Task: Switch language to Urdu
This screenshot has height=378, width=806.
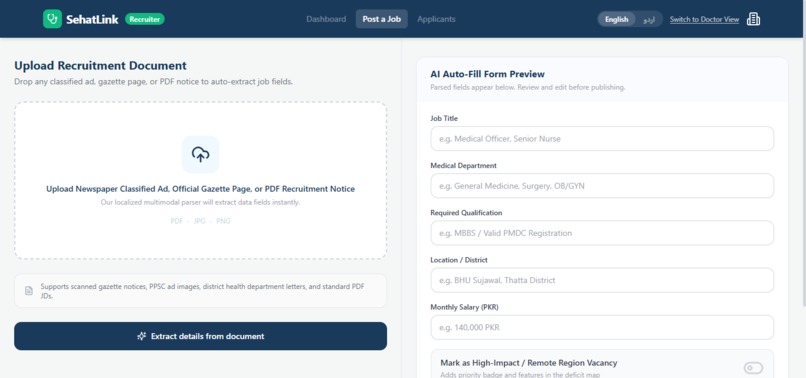Action: (x=649, y=20)
